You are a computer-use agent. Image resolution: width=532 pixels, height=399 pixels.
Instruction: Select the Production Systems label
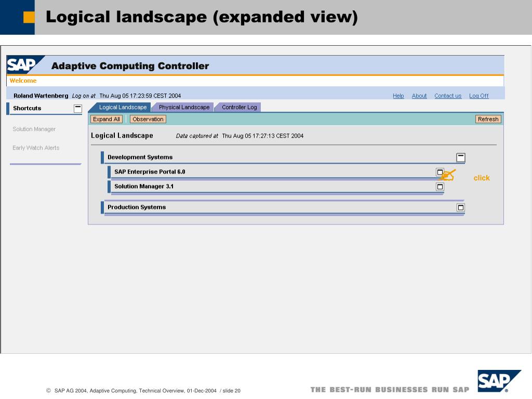[137, 207]
